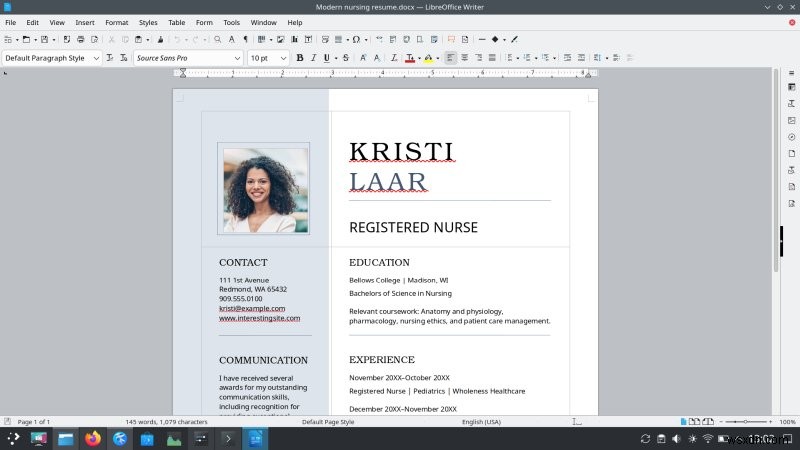Cut selection with scissors icon
This screenshot has height=450, width=800.
click(x=111, y=39)
